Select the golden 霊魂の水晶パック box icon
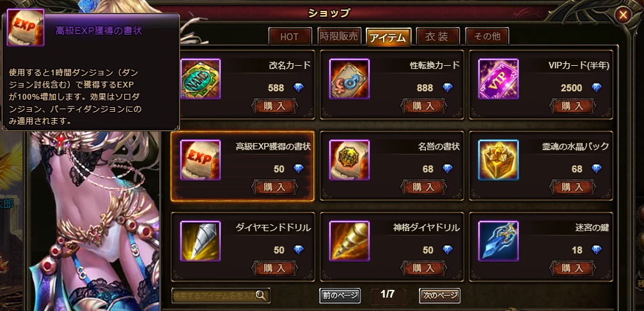 498,160
